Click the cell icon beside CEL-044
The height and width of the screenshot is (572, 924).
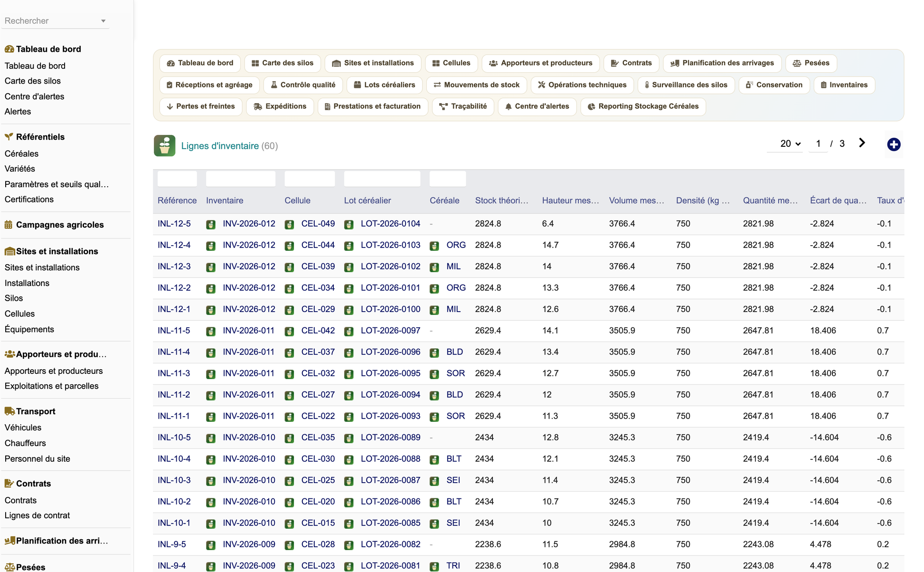coord(289,246)
